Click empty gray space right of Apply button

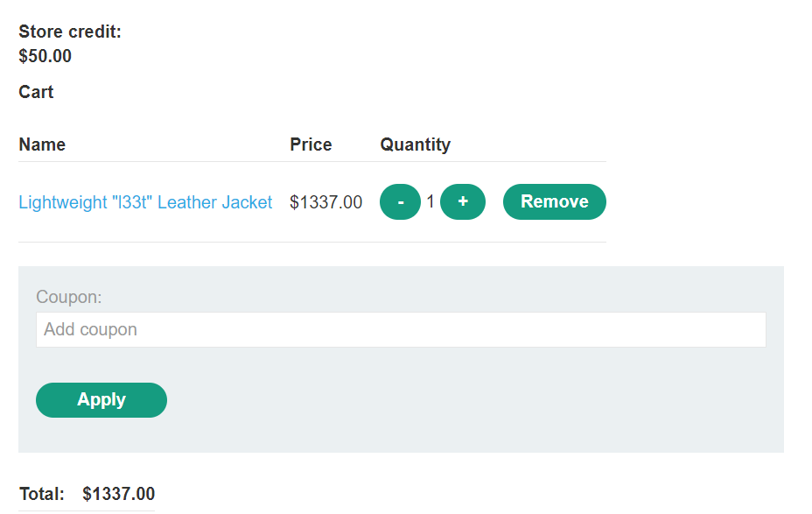pos(472,400)
